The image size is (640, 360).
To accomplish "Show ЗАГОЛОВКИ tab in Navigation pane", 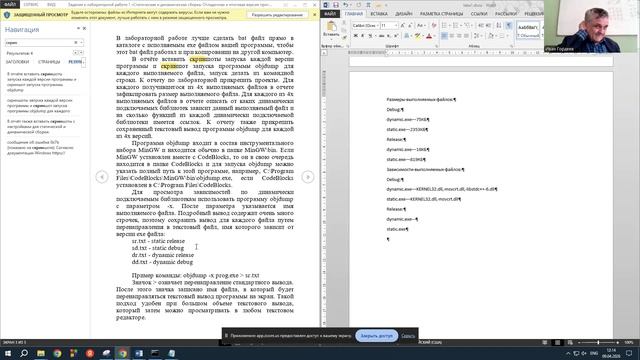I will tap(17, 62).
